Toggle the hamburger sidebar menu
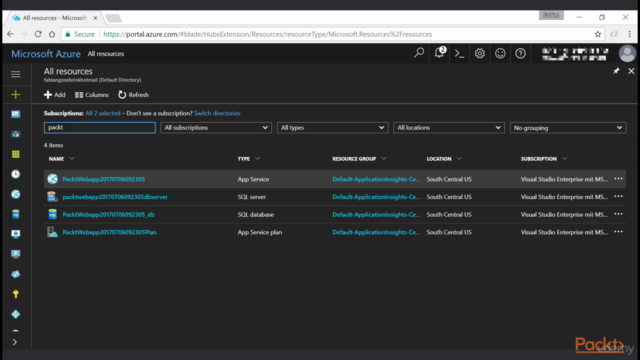This screenshot has height=360, width=640. [16, 74]
